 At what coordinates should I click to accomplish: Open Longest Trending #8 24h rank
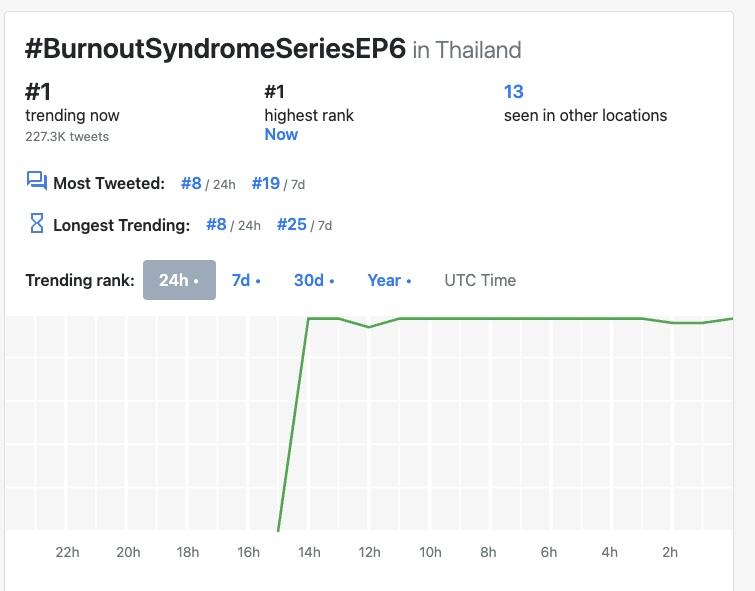tap(216, 225)
